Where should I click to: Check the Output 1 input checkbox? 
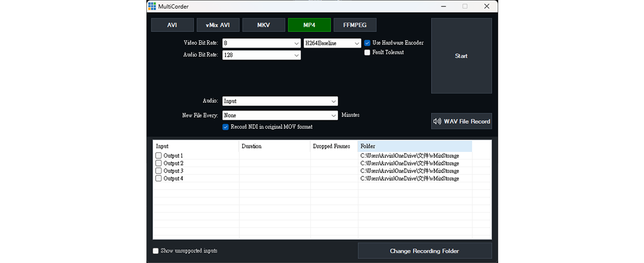(159, 156)
